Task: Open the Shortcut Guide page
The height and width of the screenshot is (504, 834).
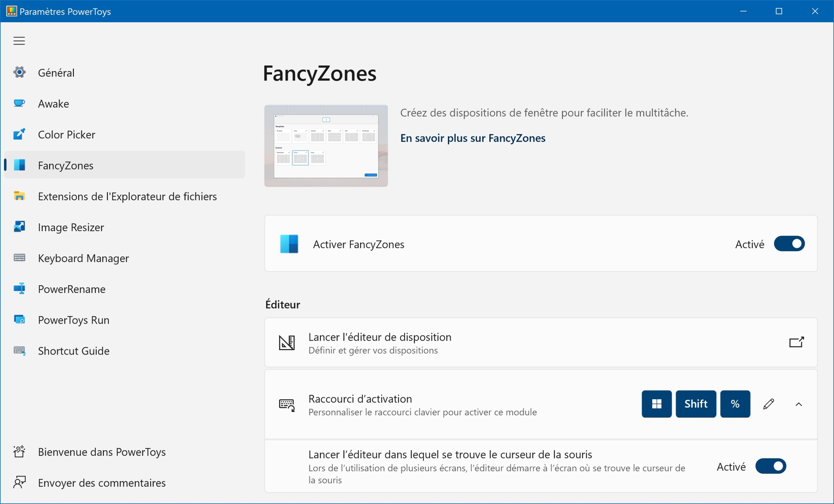Action: pyautogui.click(x=124, y=351)
